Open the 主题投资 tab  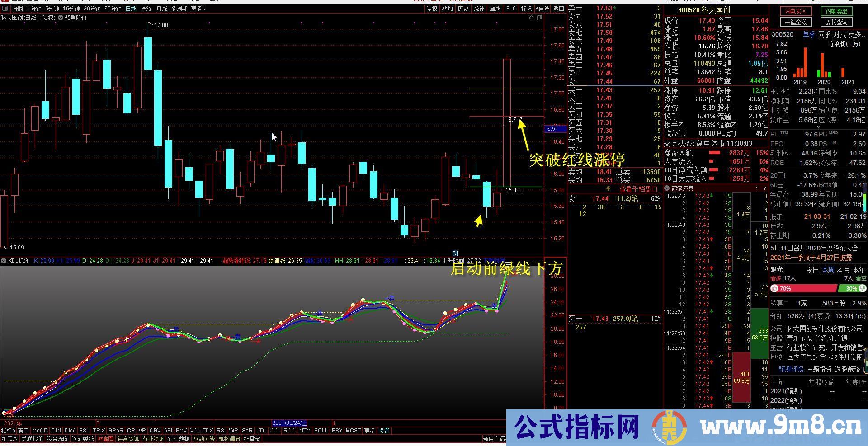pos(819,370)
